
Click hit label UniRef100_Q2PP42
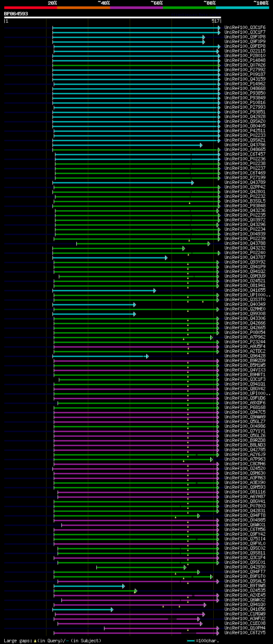[245, 187]
